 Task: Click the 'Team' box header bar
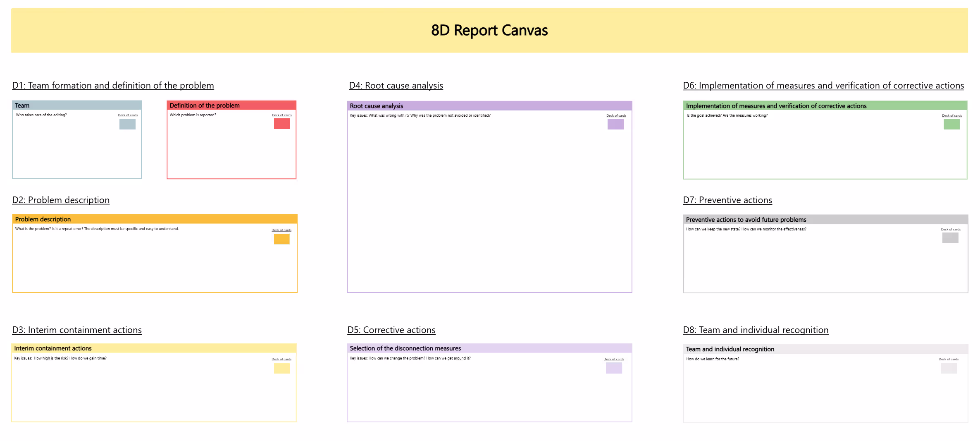[x=77, y=105]
